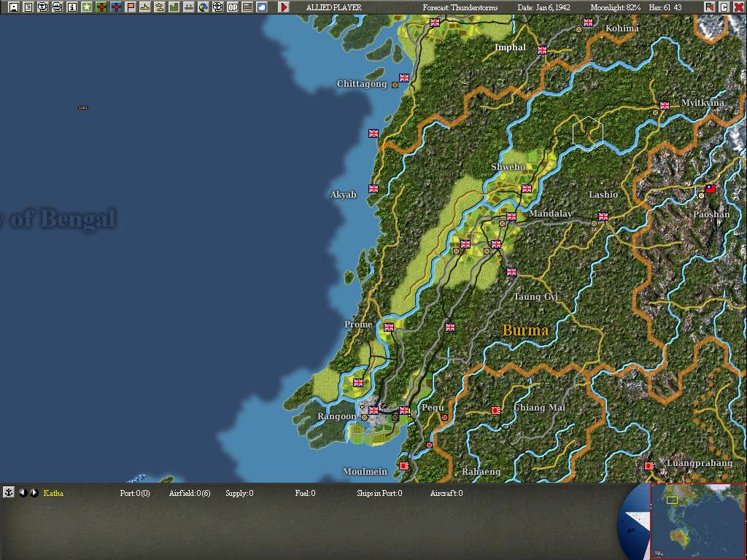Image resolution: width=747 pixels, height=560 pixels.
Task: Select the red plane on green icon
Action: pyautogui.click(x=101, y=7)
